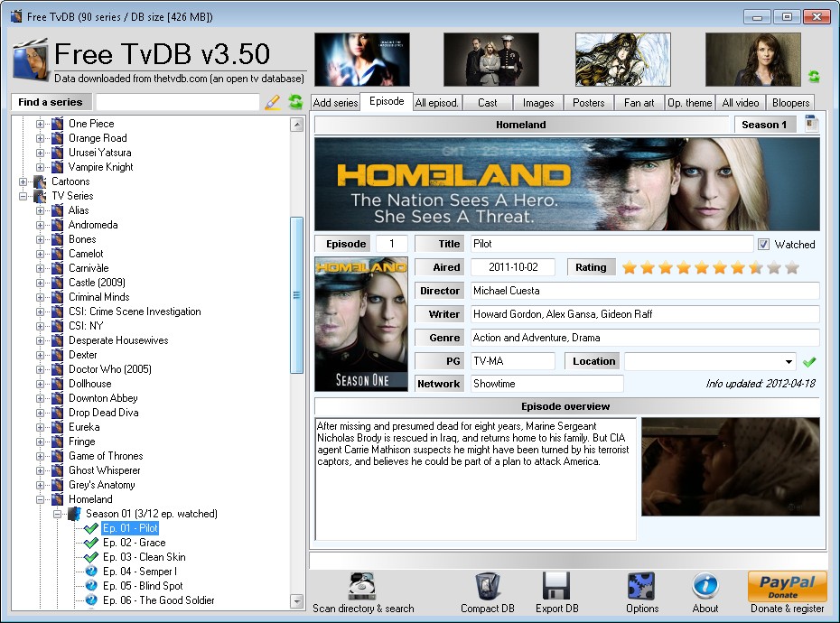Set rating to ten stars

tap(792, 267)
